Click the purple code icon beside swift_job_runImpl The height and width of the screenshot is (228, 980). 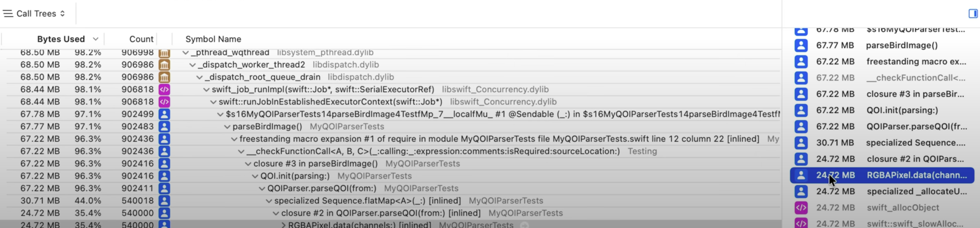tap(164, 90)
